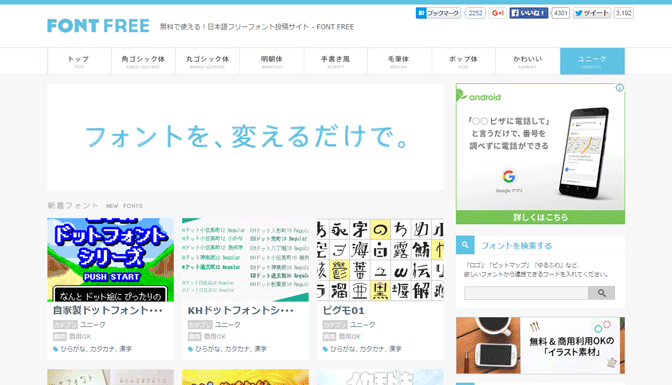Open the KHドットフォント thumbnail image
The image size is (672, 385).
pos(246,260)
